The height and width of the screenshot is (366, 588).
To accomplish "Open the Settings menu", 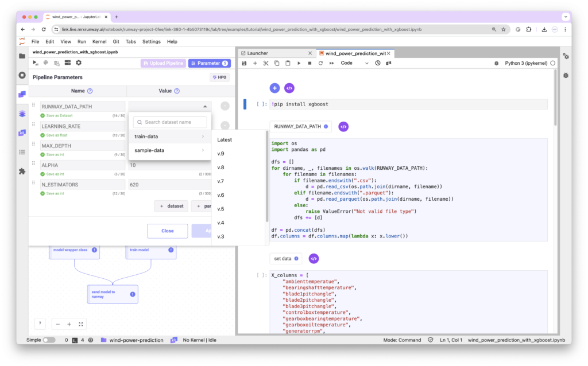I will (x=151, y=41).
